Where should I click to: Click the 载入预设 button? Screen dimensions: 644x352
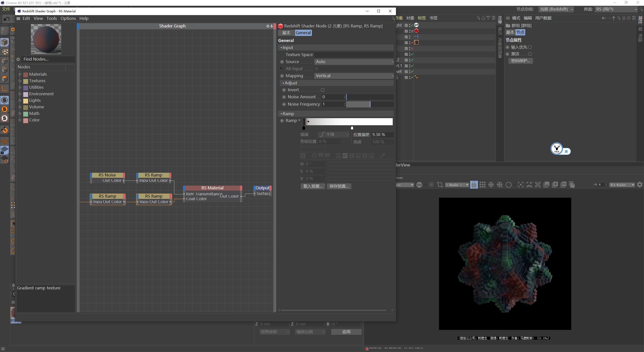[x=312, y=186]
